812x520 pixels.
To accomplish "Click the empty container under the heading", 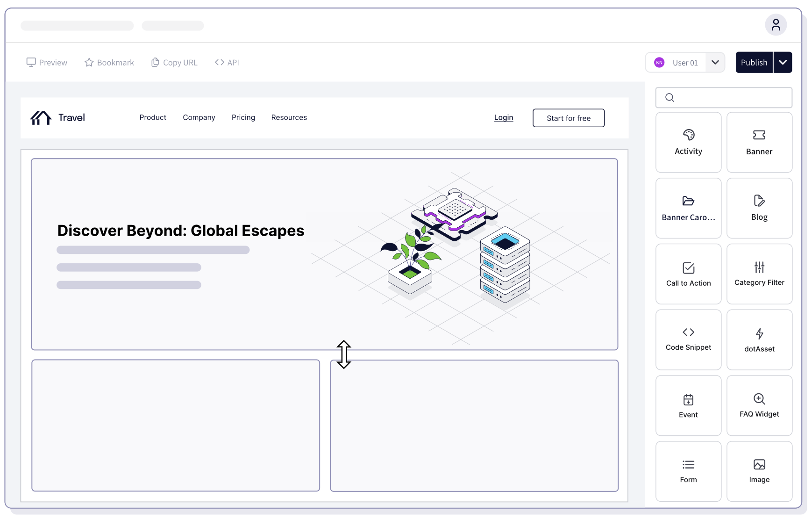I will [176, 426].
